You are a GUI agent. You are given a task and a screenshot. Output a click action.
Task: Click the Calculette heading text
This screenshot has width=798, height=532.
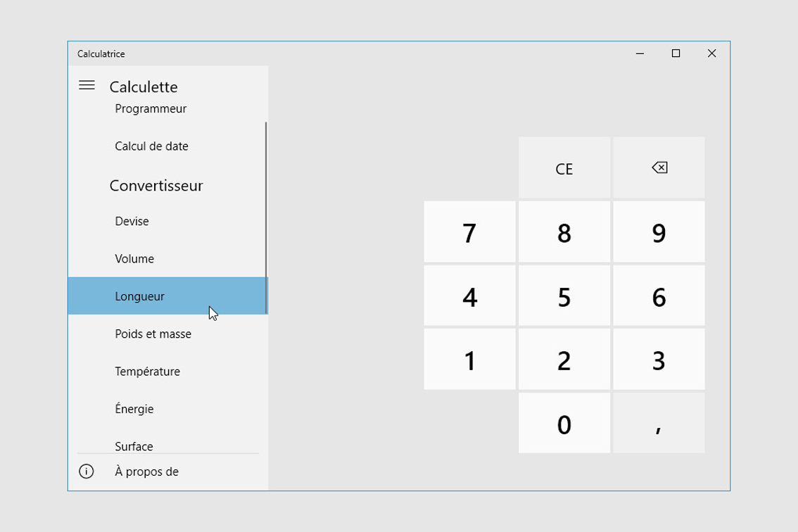[x=144, y=87]
